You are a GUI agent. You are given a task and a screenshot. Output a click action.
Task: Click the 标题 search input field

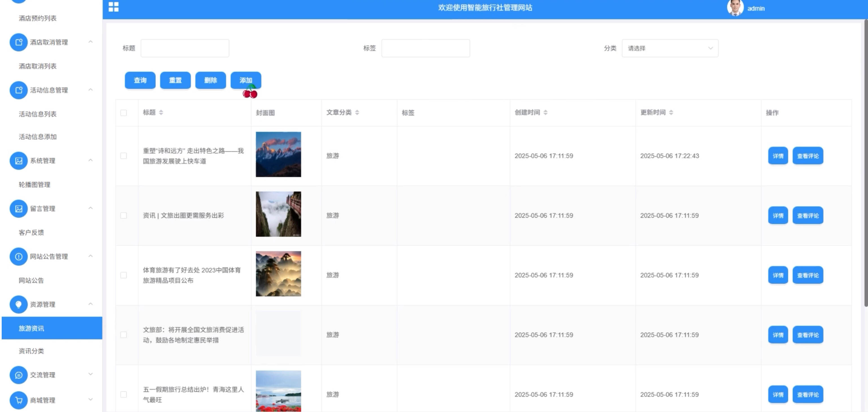(185, 48)
